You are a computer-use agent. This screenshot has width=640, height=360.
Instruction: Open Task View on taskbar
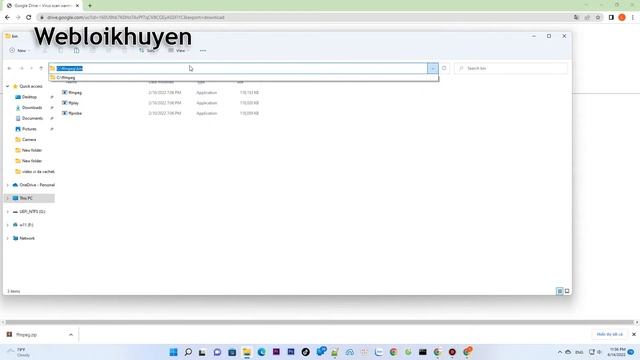coord(202,352)
